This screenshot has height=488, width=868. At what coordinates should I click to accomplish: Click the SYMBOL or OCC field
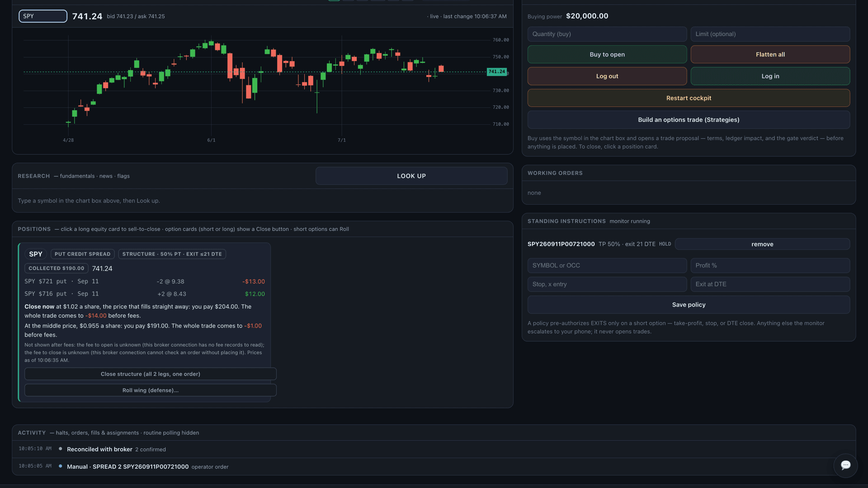[x=607, y=266]
